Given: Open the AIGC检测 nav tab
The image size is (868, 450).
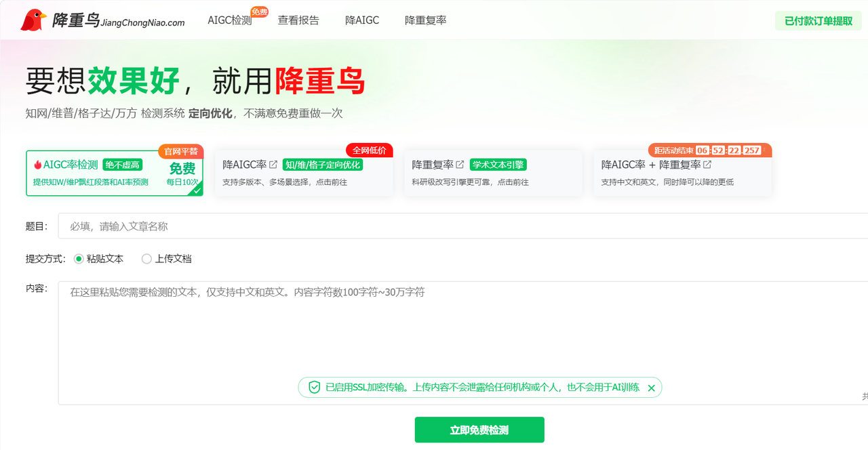Looking at the screenshot, I should click(229, 20).
